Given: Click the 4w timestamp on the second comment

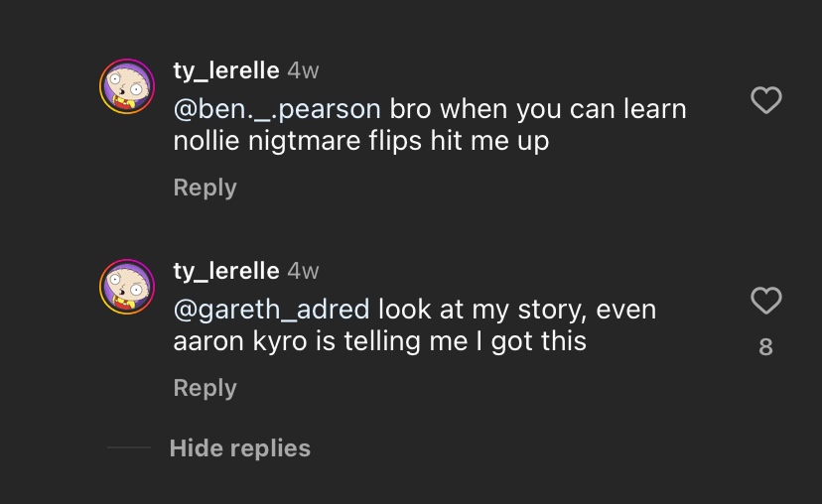Looking at the screenshot, I should (303, 271).
